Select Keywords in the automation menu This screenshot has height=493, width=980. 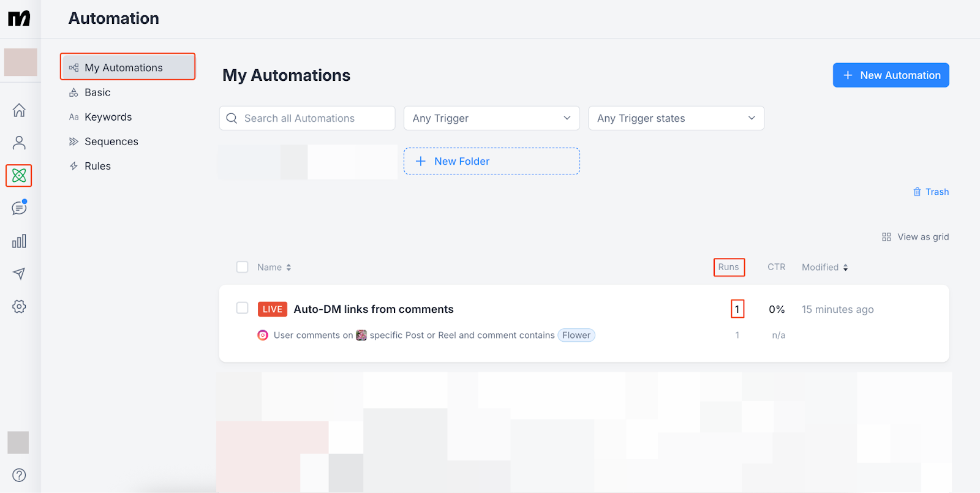click(108, 117)
